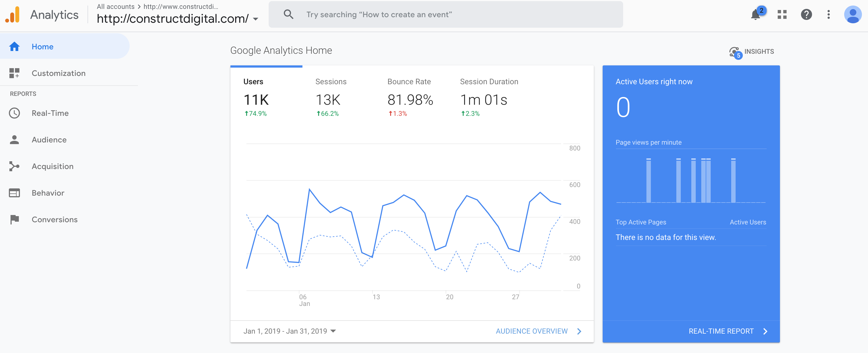Click the Analytics logo icon
This screenshot has height=353, width=868.
pyautogui.click(x=13, y=15)
